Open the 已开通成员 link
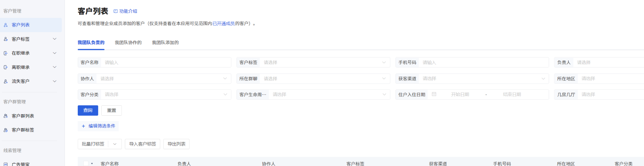 pyautogui.click(x=224, y=24)
